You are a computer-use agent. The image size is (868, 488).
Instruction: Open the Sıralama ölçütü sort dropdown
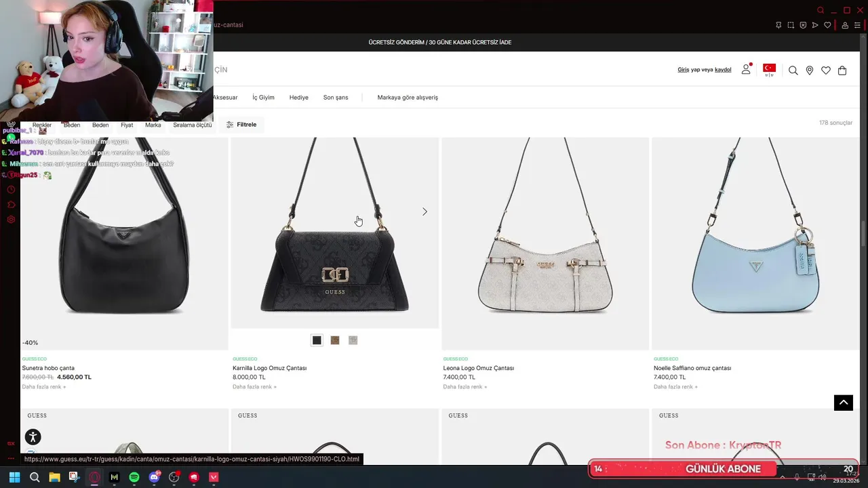193,125
